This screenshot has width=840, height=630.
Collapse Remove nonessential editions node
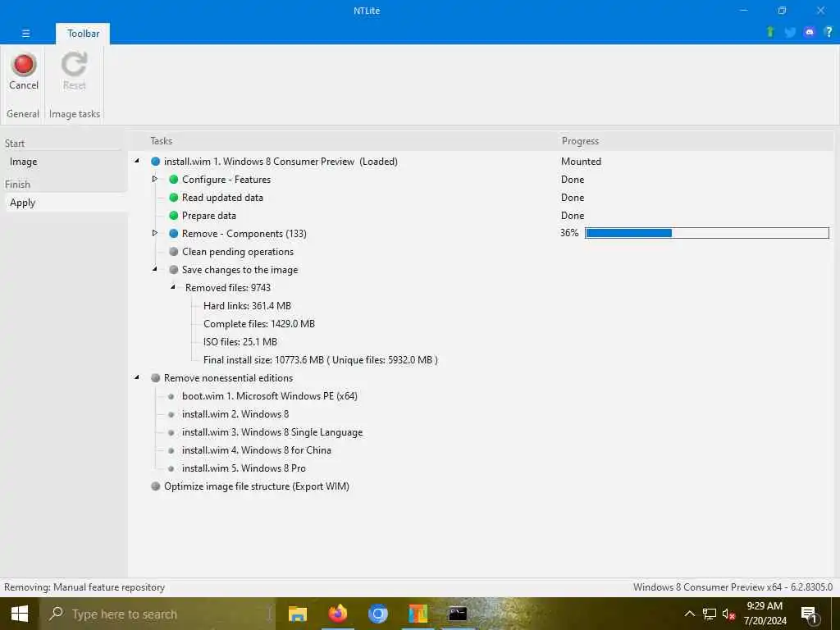[x=137, y=377]
